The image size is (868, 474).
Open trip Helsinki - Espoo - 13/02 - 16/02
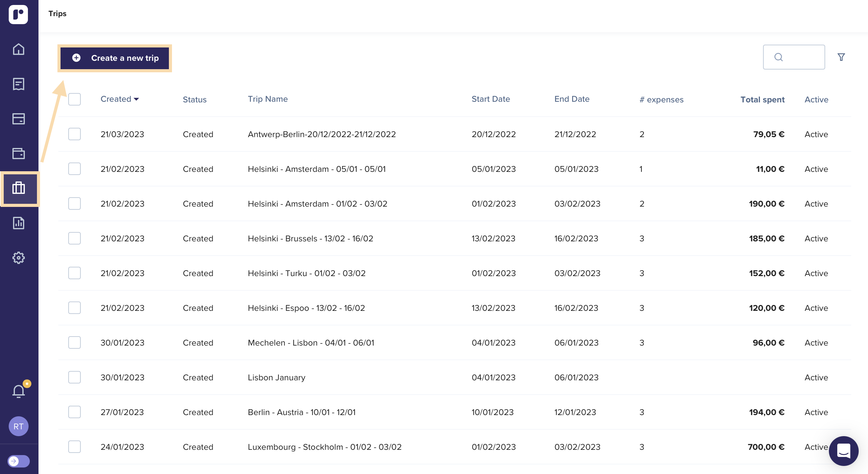pyautogui.click(x=306, y=308)
